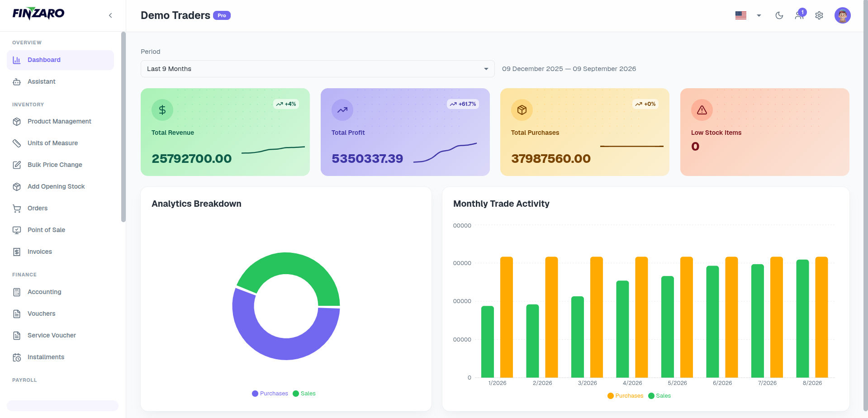Click the Bulk Price Change edit icon

tap(17, 165)
